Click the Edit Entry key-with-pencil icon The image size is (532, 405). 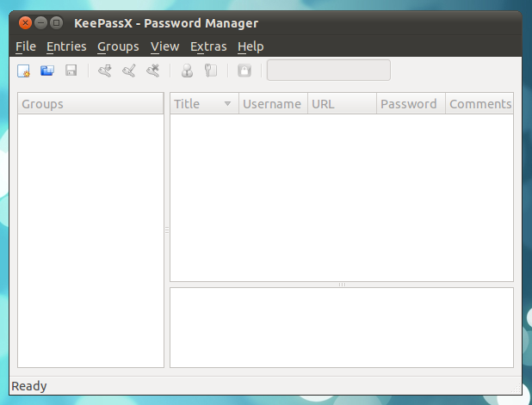click(129, 71)
